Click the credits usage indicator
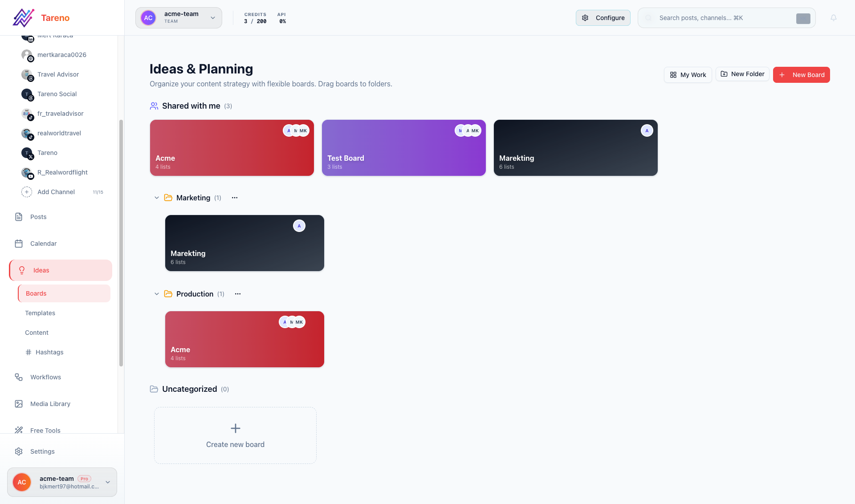This screenshot has height=504, width=855. [x=255, y=18]
